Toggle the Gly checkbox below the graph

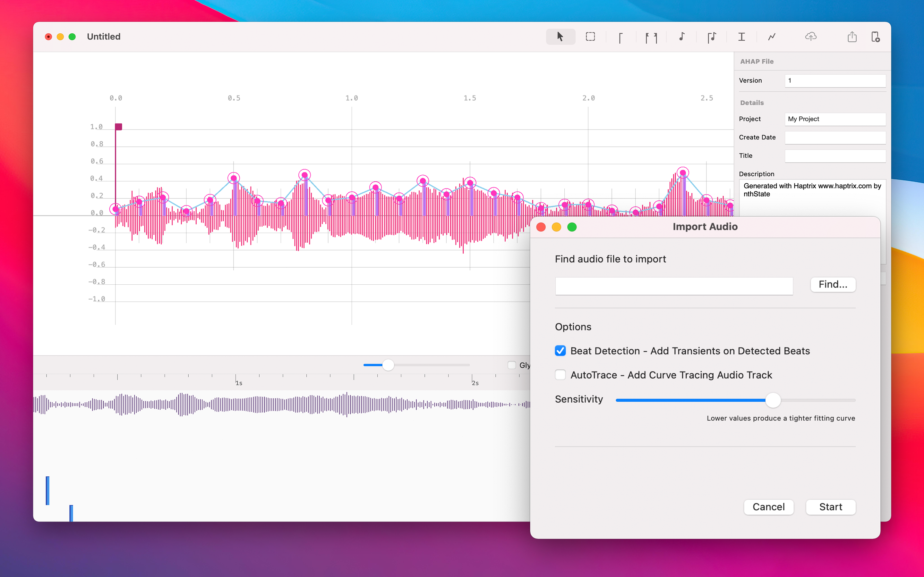coord(512,365)
